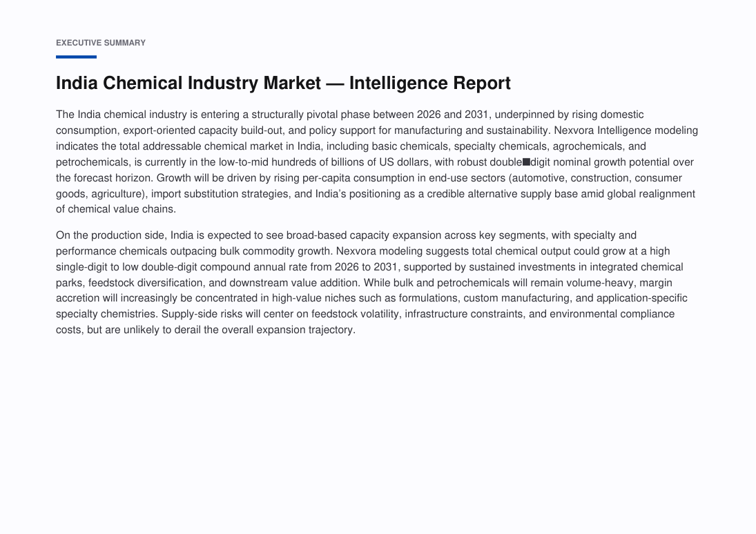This screenshot has height=534, width=756.
Task: Click the words Intelligence Report in title
Action: 429,83
